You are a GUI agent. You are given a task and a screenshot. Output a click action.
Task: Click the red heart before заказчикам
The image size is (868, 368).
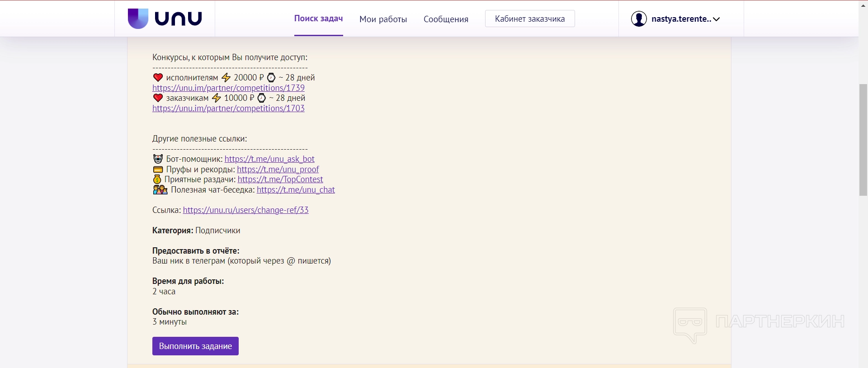(x=158, y=98)
